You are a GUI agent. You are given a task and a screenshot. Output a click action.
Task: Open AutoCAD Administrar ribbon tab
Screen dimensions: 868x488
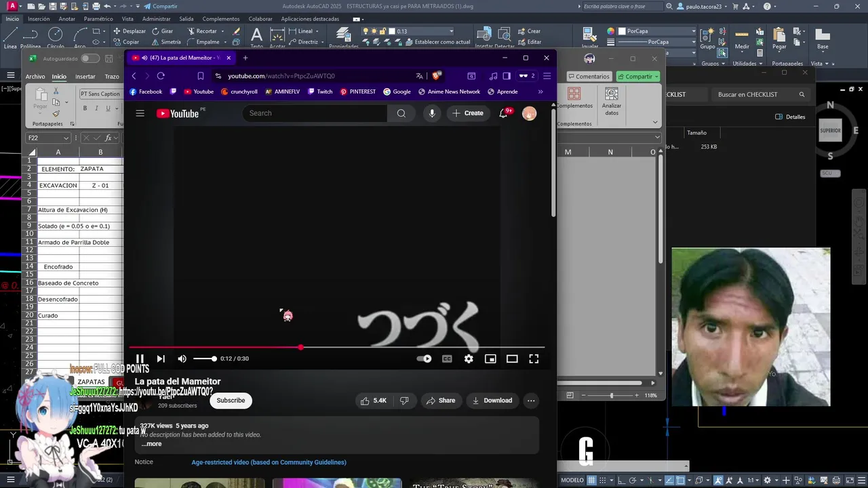click(x=157, y=19)
